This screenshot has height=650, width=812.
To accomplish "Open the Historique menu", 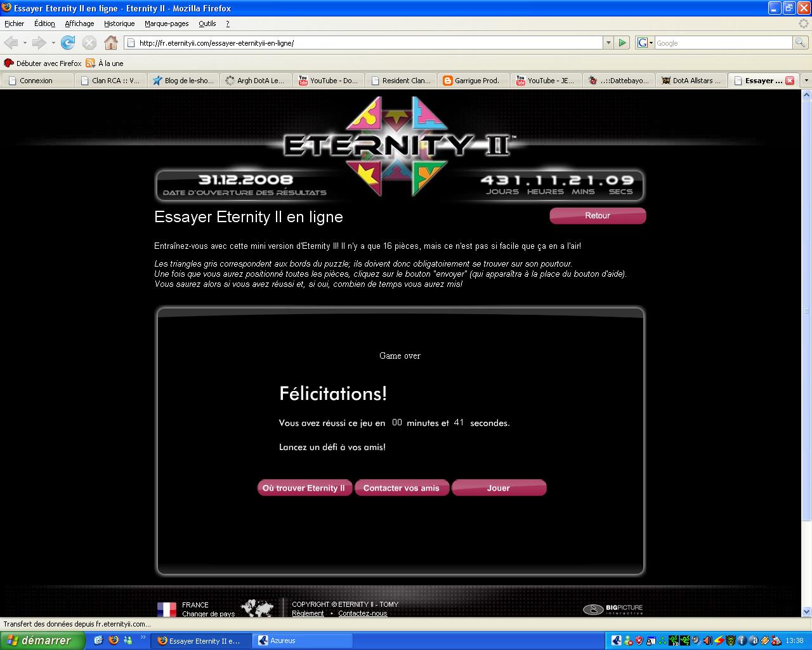I will pyautogui.click(x=119, y=23).
